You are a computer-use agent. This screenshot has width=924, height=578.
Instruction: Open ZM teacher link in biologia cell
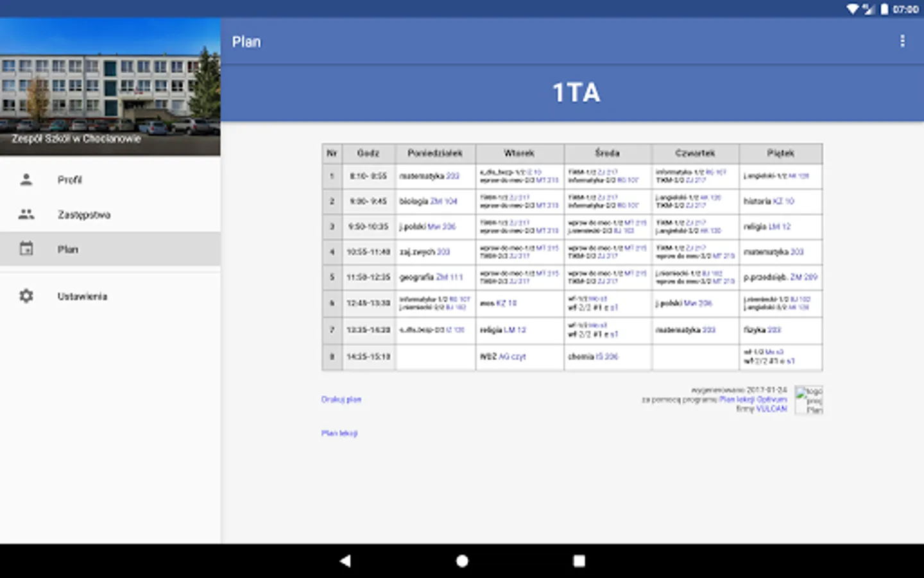pyautogui.click(x=436, y=202)
